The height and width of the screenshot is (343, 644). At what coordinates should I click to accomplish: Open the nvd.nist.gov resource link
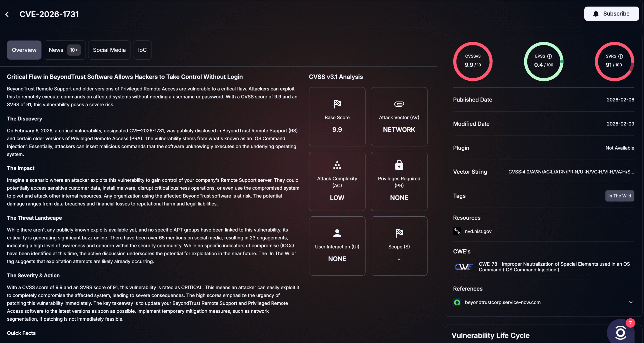coord(478,231)
